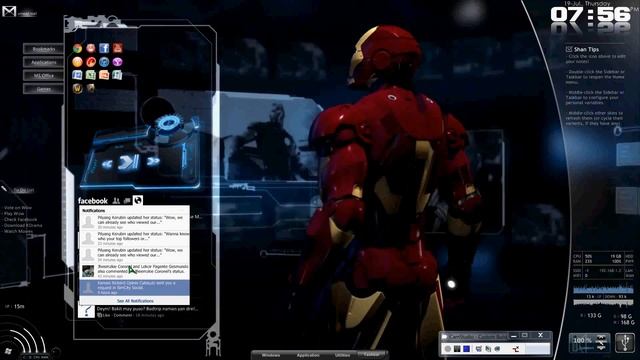This screenshot has height=360, width=640.
Task: Open the Bookmarks menu button
Action: click(44, 49)
